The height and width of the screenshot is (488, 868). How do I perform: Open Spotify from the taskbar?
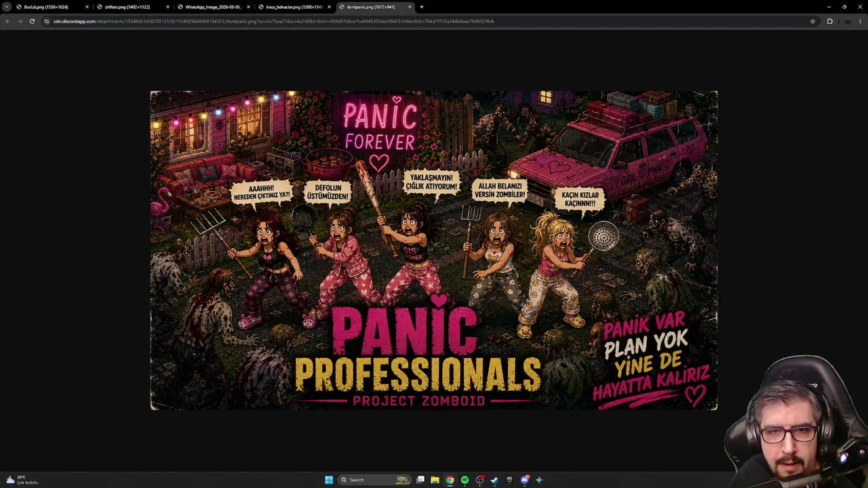pyautogui.click(x=465, y=480)
